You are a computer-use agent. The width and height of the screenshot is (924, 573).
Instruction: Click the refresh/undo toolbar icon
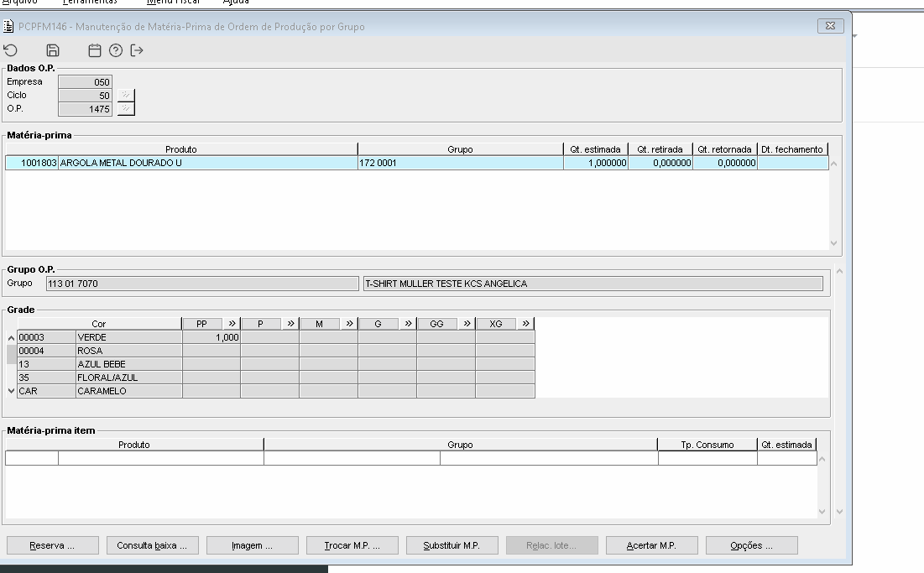[11, 50]
